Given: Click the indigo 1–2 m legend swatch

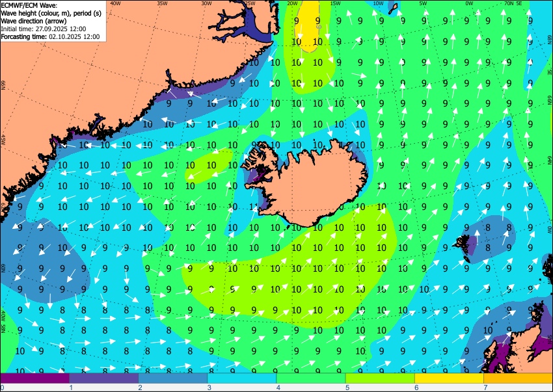Looking at the screenshot, I should (103, 378).
